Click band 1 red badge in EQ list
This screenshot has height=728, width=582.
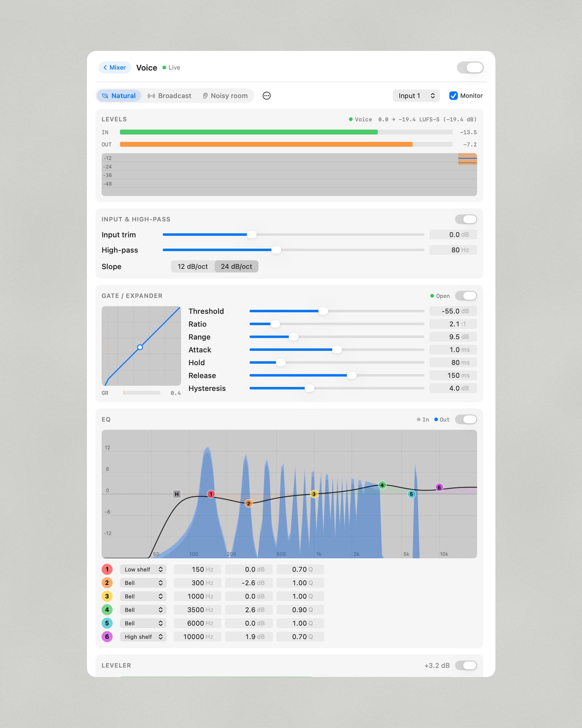(x=107, y=569)
